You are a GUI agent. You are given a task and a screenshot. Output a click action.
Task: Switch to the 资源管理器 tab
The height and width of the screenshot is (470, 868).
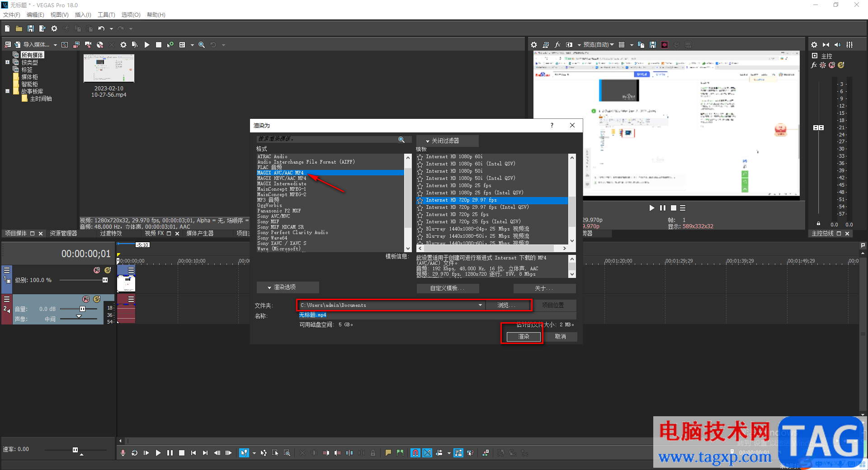coord(63,234)
